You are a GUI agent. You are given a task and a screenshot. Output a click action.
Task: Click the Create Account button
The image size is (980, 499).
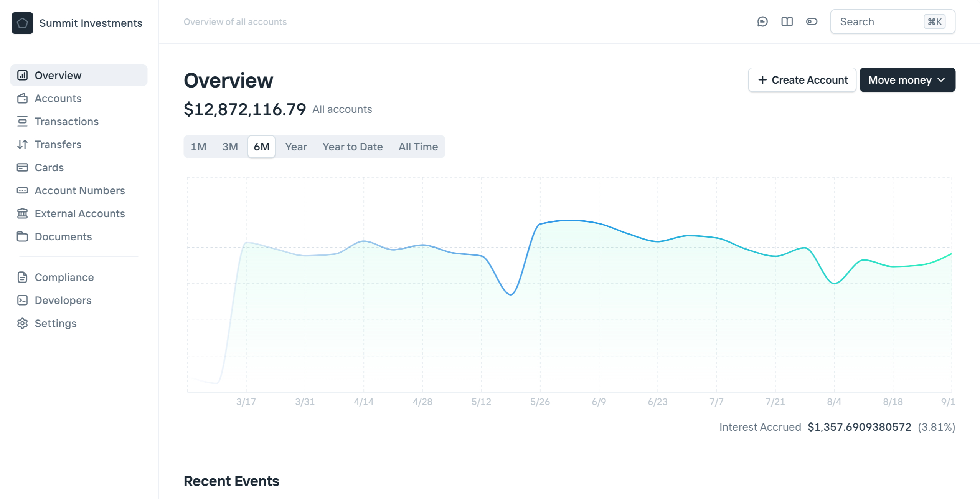[802, 80]
